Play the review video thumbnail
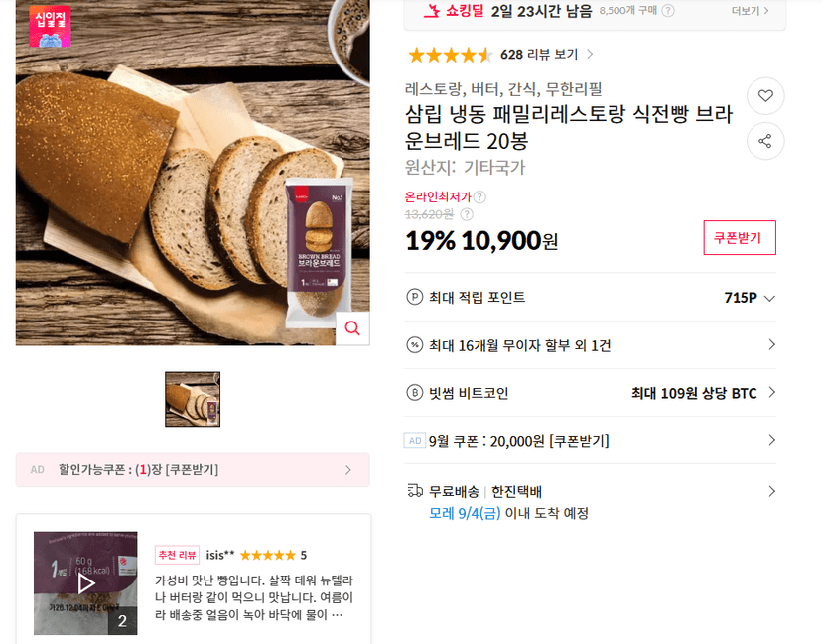The image size is (822, 644). [85, 583]
